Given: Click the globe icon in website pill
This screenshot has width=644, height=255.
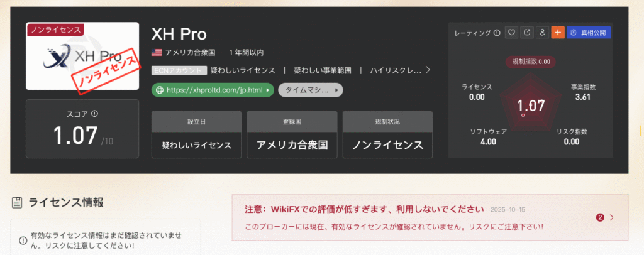Looking at the screenshot, I should coord(160,90).
